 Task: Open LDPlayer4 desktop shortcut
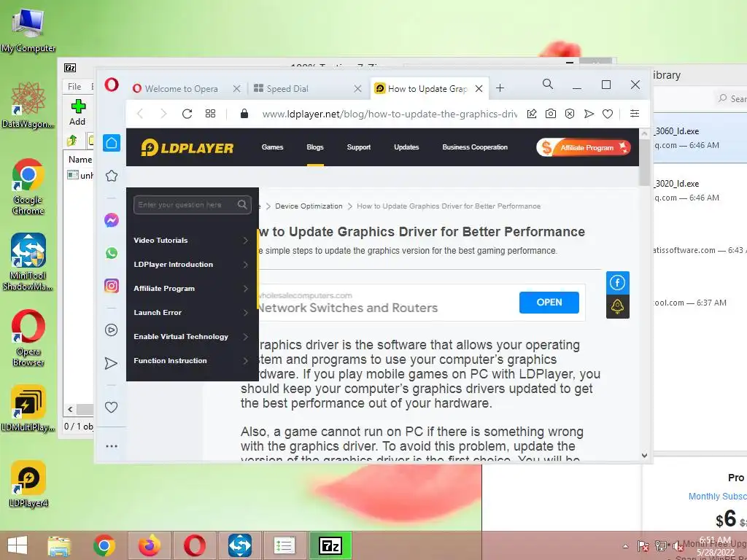pyautogui.click(x=28, y=485)
